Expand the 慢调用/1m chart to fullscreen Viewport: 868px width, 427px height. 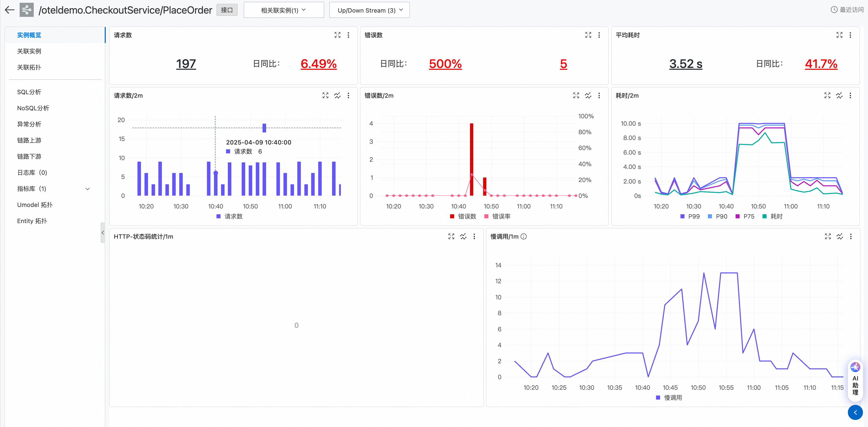coord(828,237)
